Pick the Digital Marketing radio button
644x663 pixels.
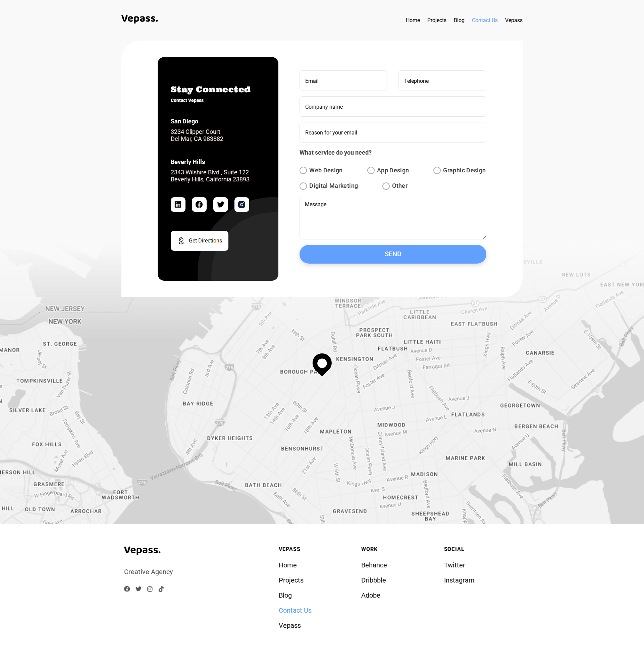[303, 186]
